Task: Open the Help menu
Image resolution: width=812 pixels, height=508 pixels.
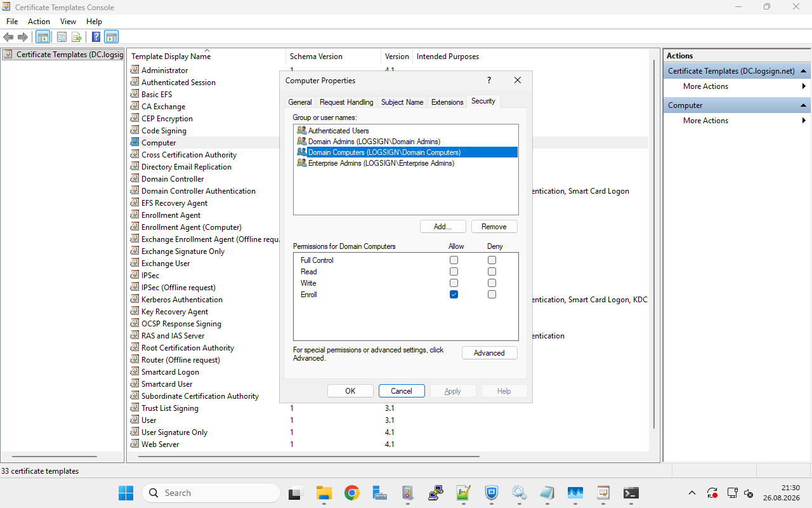Action: (94, 22)
